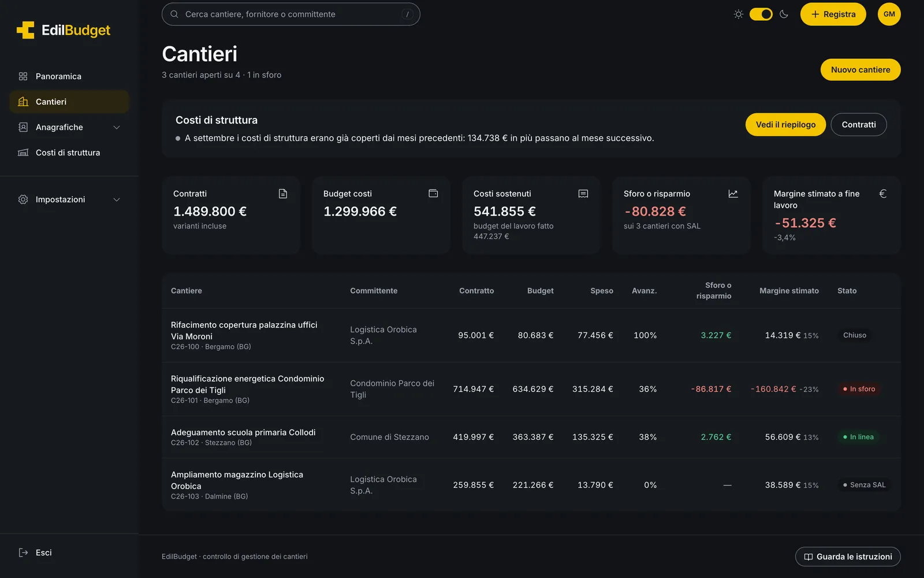
Task: Click the Esci logout arrow icon
Action: point(23,553)
